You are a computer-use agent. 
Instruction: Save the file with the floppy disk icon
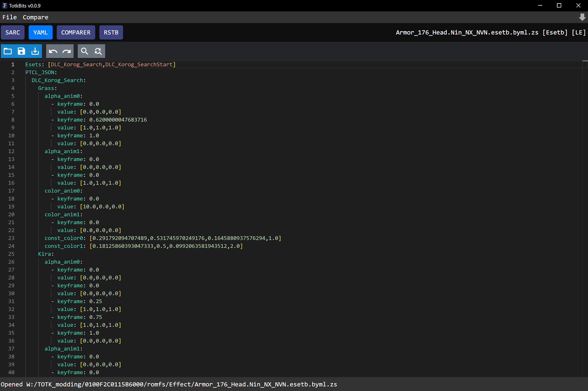21,51
